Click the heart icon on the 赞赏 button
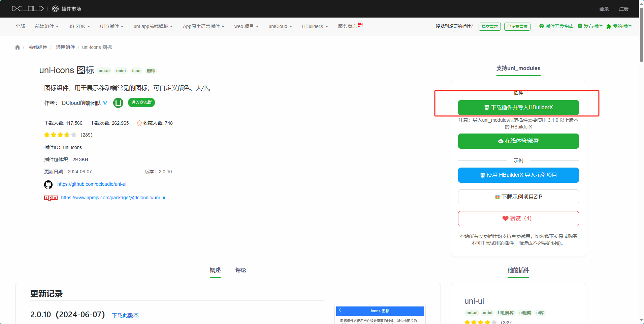Screen dimensions: 644x324 pos(505,218)
